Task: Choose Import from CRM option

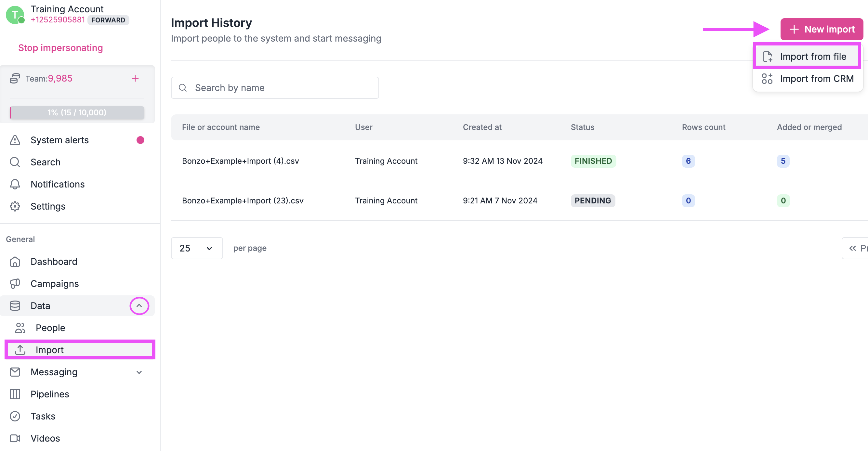Action: pos(808,79)
